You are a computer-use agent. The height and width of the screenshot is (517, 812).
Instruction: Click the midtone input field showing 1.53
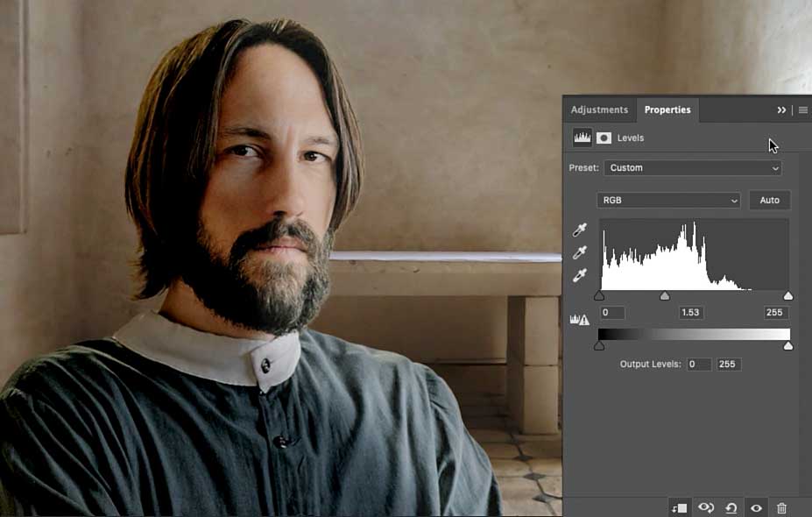(690, 312)
